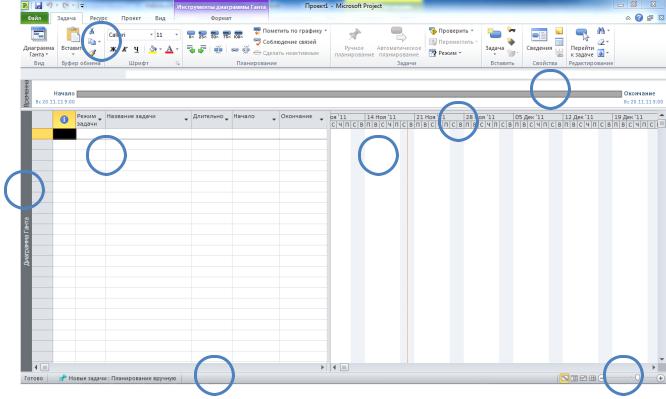Click the red font color A icon
Viewport: 666px width, 399px height.
pos(169,50)
